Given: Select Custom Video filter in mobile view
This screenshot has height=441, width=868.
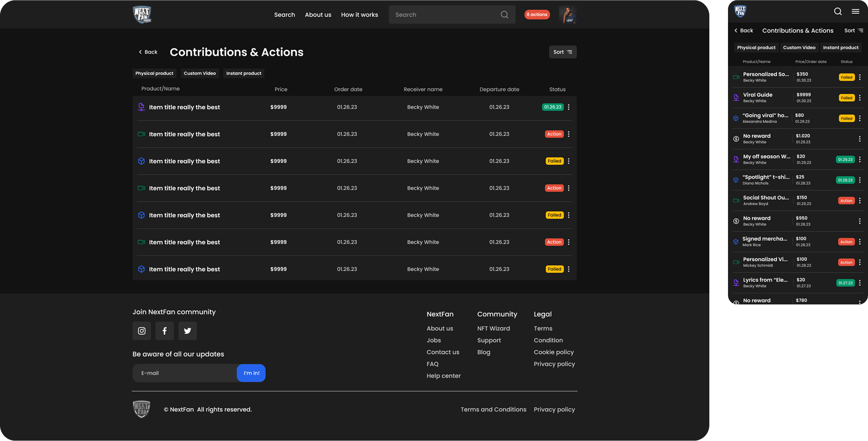Looking at the screenshot, I should (x=799, y=47).
